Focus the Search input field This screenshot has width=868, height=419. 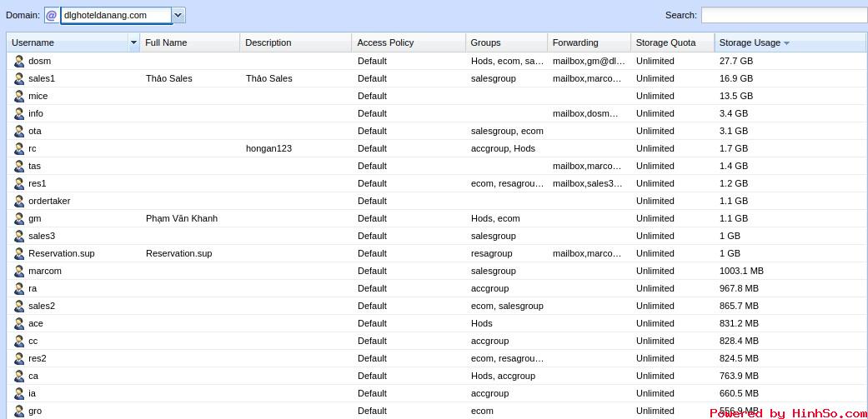[x=784, y=16]
